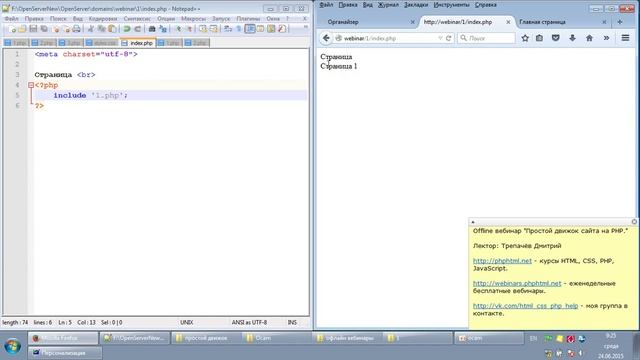The image size is (640, 360).
Task: Click the UNIX status bar entry
Action: click(187, 322)
